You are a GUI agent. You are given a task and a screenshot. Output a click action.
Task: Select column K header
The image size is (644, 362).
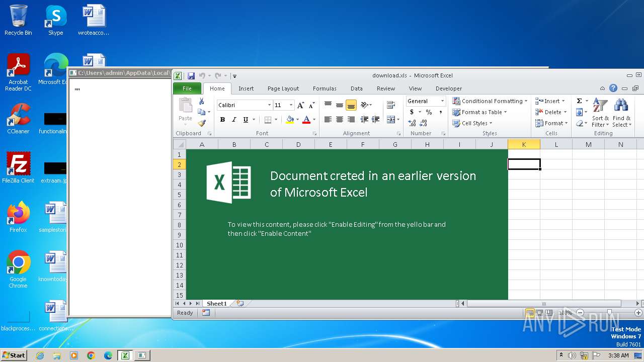pyautogui.click(x=524, y=144)
